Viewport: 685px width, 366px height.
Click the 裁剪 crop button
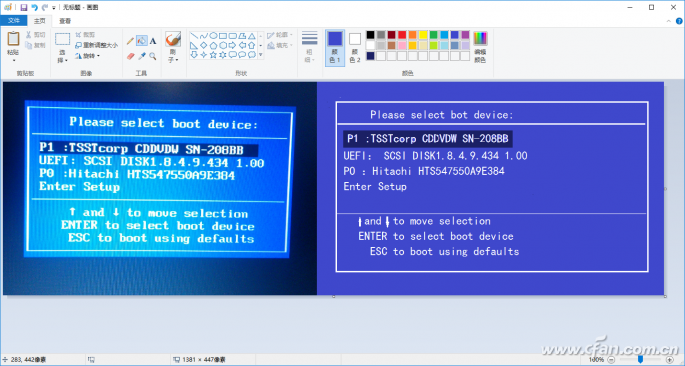tap(85, 35)
